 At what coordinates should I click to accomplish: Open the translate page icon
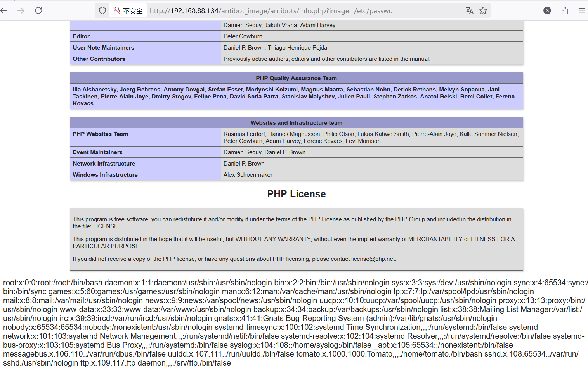(x=469, y=10)
